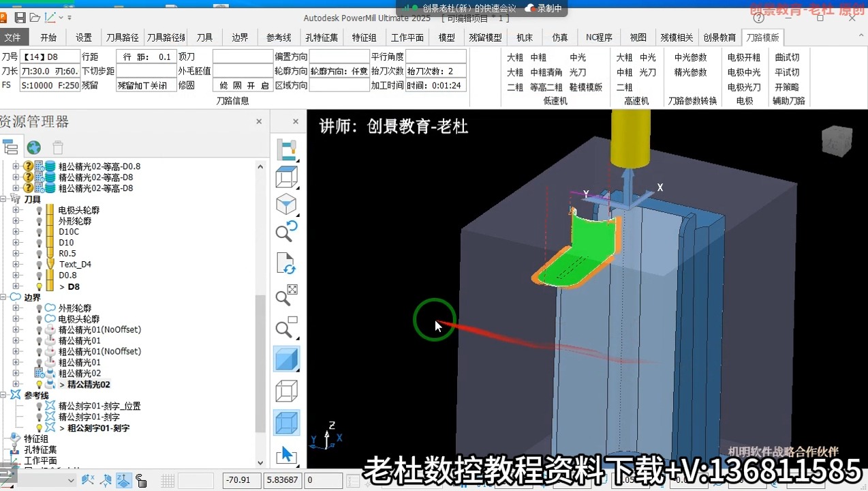Open the globe browser tab icon
Image resolution: width=868 pixels, height=491 pixels.
point(34,147)
